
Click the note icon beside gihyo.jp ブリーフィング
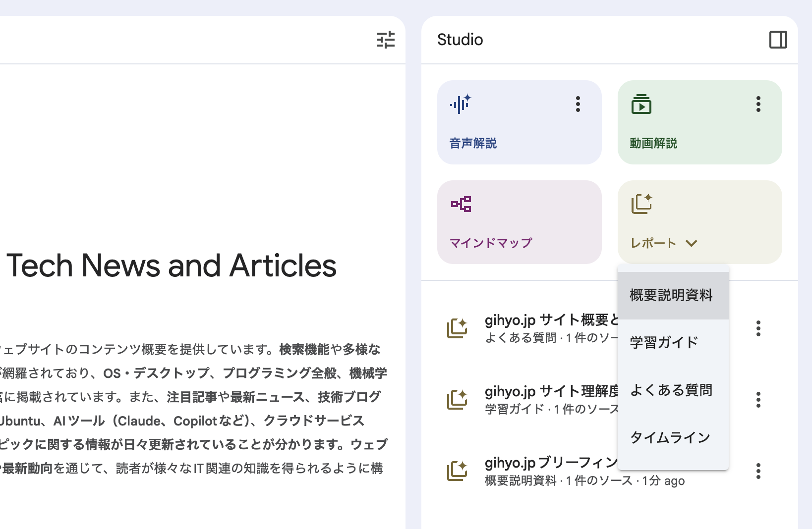click(457, 471)
